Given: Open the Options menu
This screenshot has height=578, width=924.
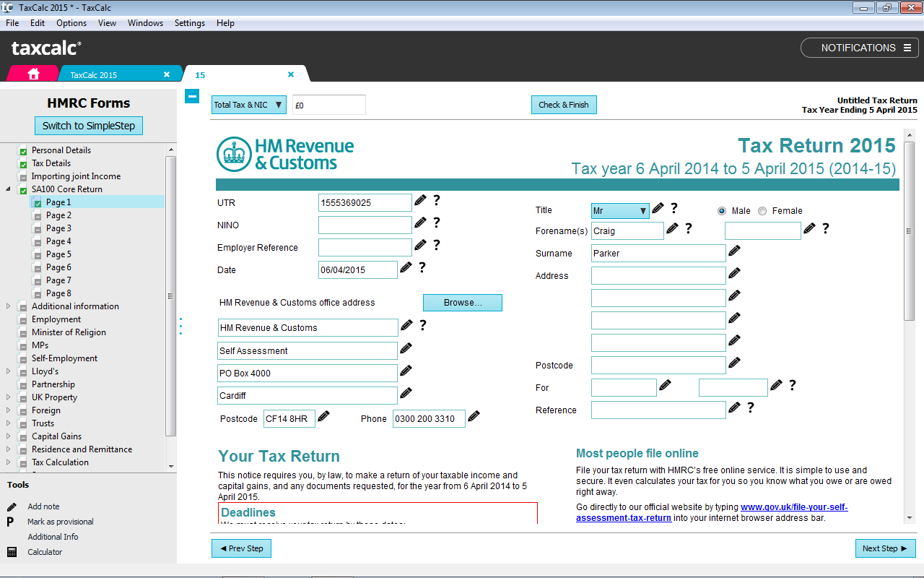Looking at the screenshot, I should [x=71, y=22].
